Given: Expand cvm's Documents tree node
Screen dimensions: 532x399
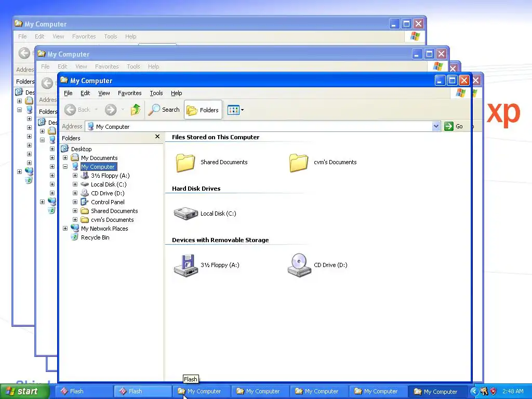Looking at the screenshot, I should coord(75,220).
